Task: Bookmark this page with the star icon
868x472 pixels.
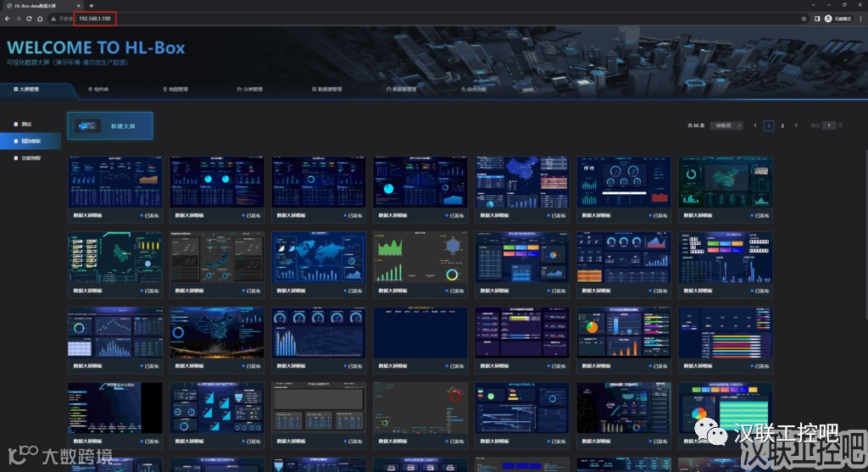Action: (x=804, y=19)
